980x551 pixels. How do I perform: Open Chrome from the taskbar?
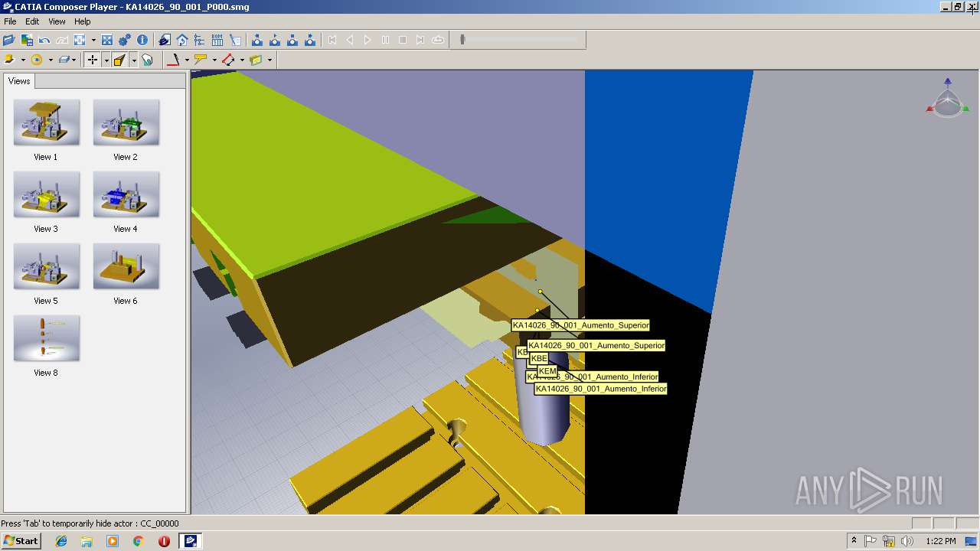[x=138, y=541]
